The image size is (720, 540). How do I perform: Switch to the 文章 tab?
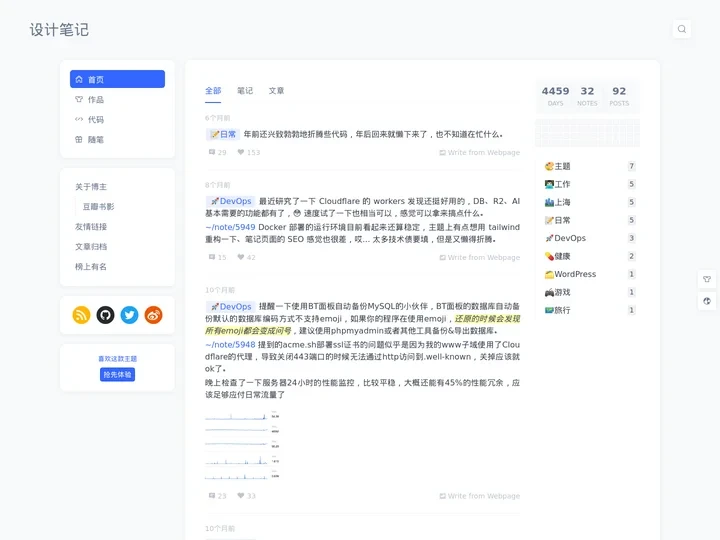(276, 91)
